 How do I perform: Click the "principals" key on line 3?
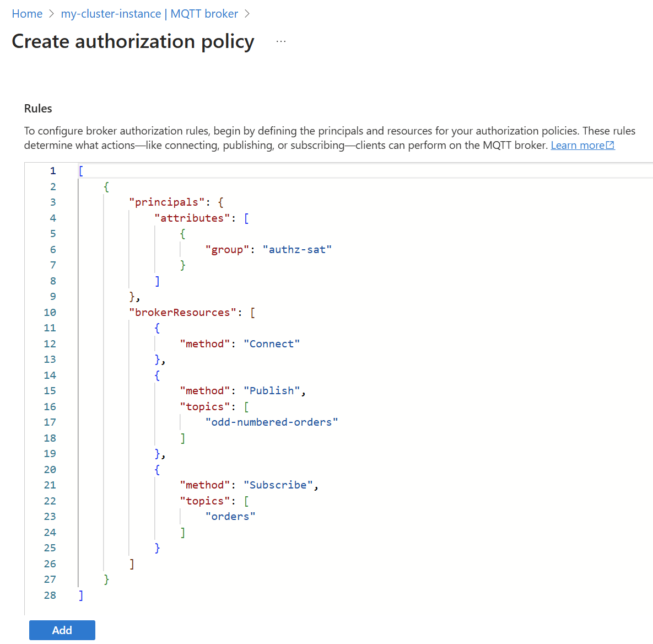coord(166,202)
